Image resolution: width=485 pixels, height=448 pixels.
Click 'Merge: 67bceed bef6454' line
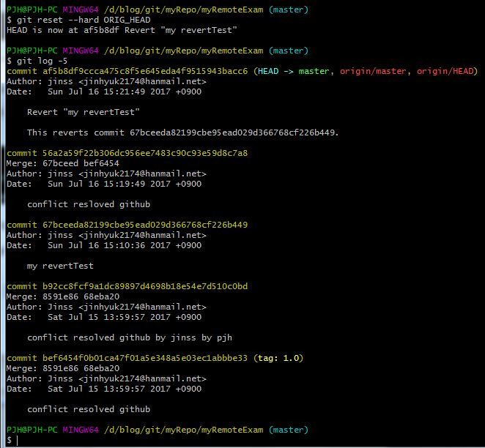coord(63,163)
